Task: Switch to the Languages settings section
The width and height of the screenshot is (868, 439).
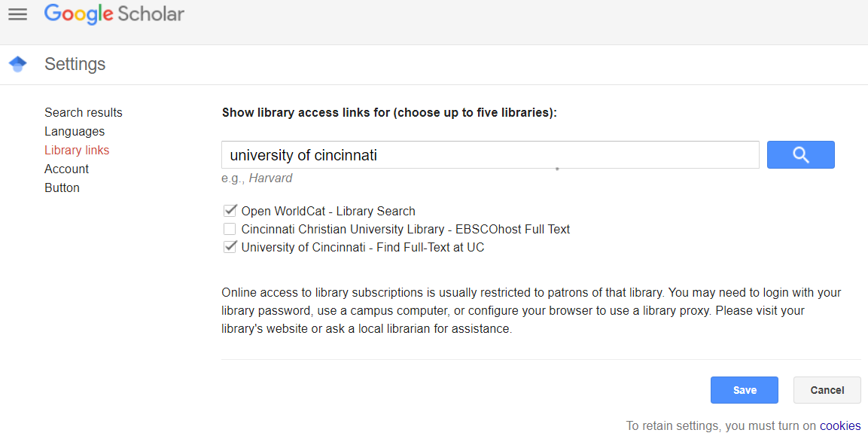Action: [x=75, y=131]
